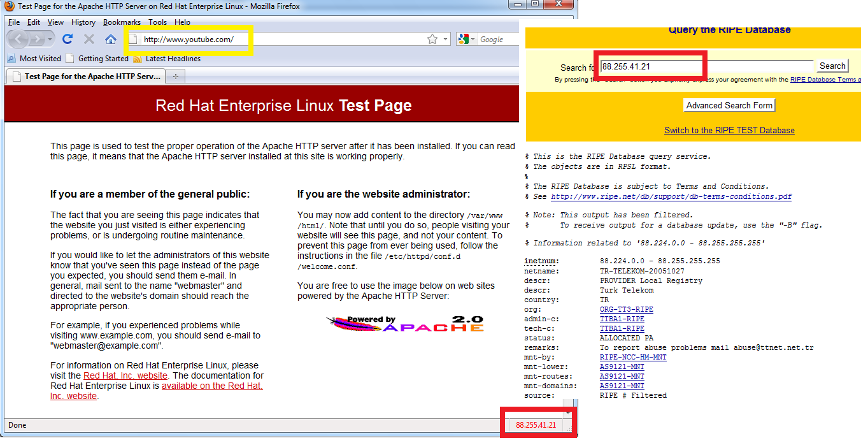Open the search engine selector dropdown

point(473,39)
